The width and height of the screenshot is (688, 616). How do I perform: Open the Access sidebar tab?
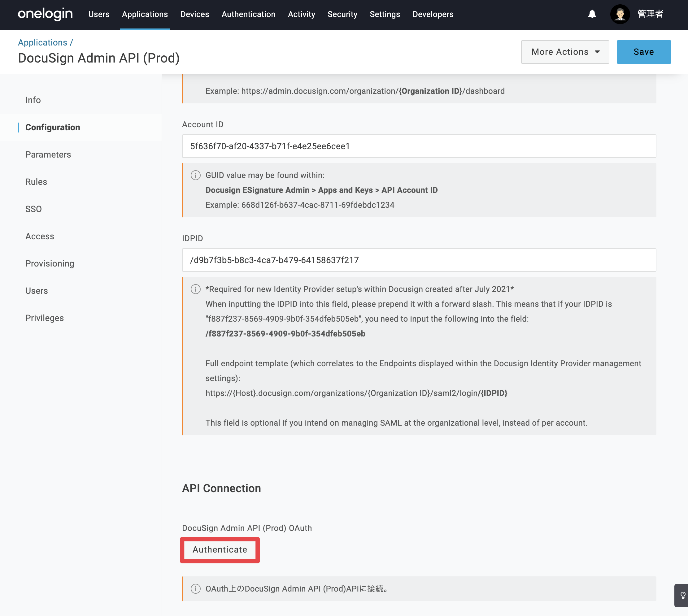point(40,236)
